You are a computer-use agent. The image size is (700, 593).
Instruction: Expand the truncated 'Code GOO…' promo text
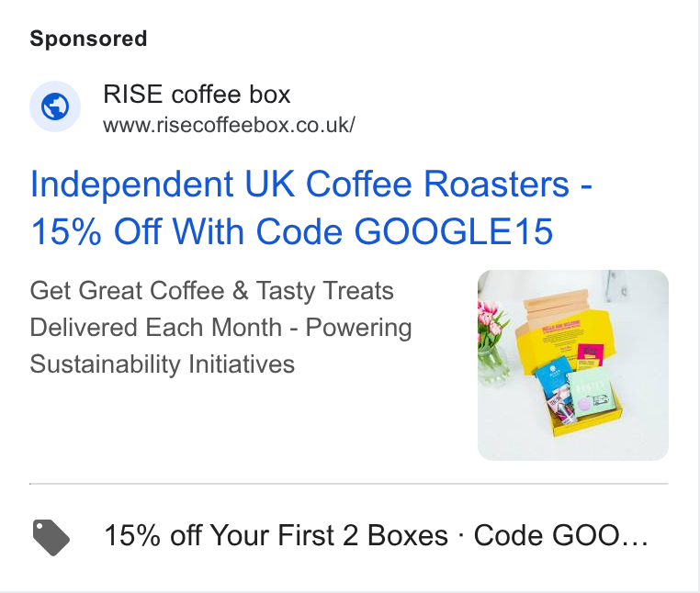[560, 535]
